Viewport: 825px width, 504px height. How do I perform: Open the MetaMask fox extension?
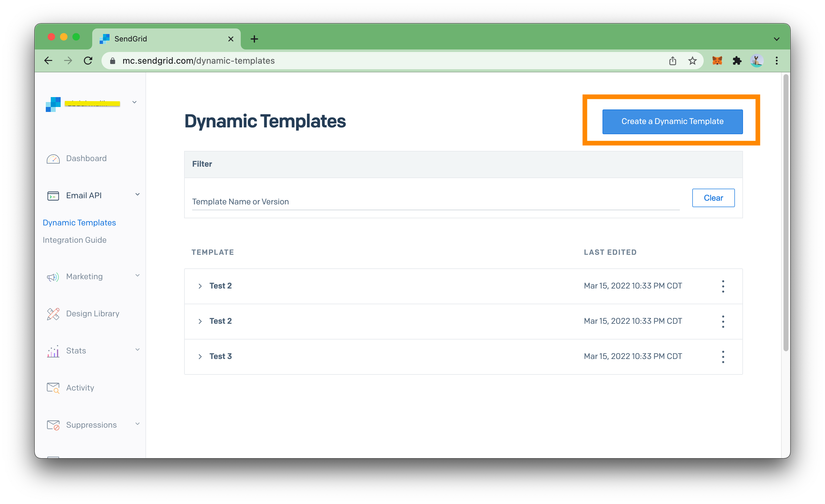pos(717,61)
